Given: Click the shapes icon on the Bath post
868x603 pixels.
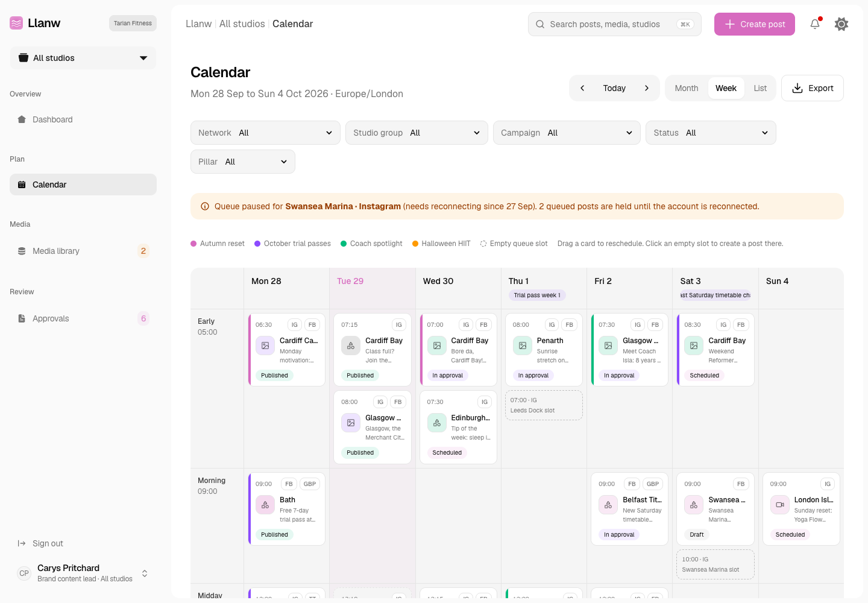Looking at the screenshot, I should 265,505.
